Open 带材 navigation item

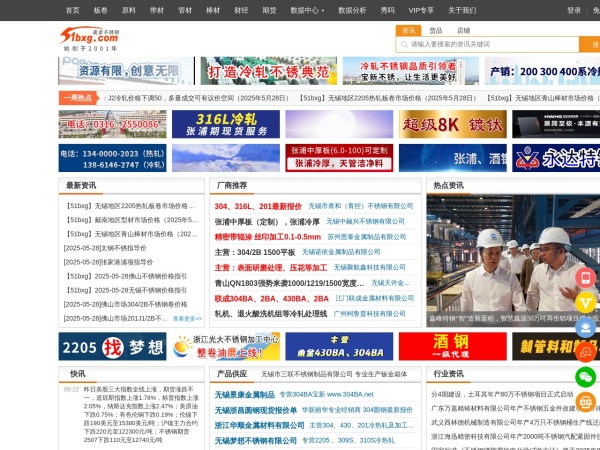point(157,10)
